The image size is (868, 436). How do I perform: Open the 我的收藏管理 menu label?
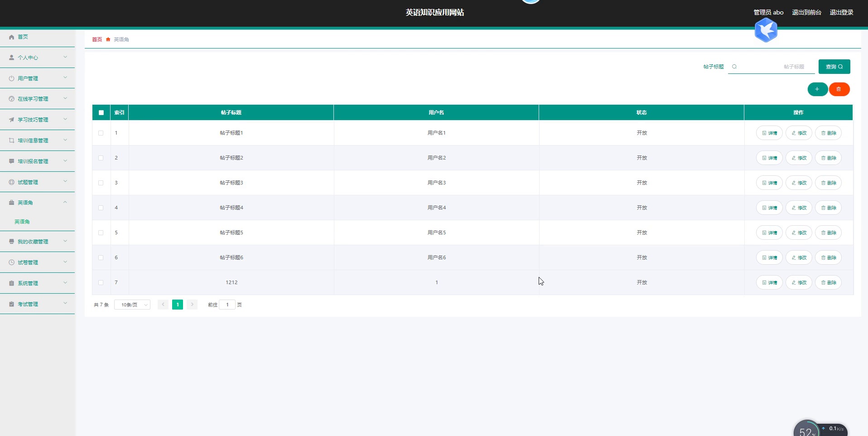click(33, 242)
